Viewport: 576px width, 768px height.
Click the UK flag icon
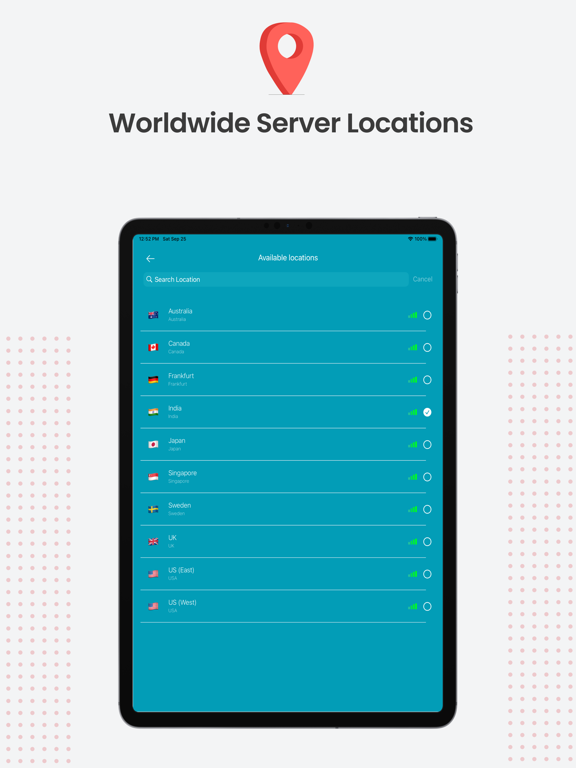point(153,542)
